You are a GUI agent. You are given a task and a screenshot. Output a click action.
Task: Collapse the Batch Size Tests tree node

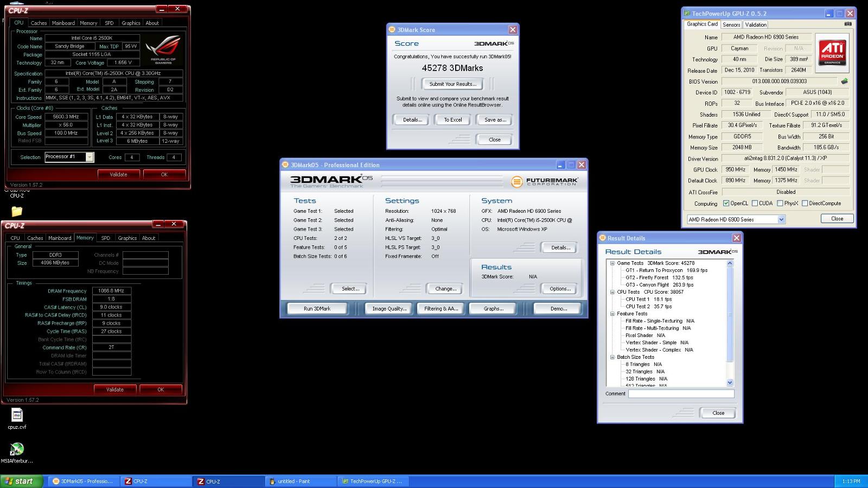[x=612, y=357]
